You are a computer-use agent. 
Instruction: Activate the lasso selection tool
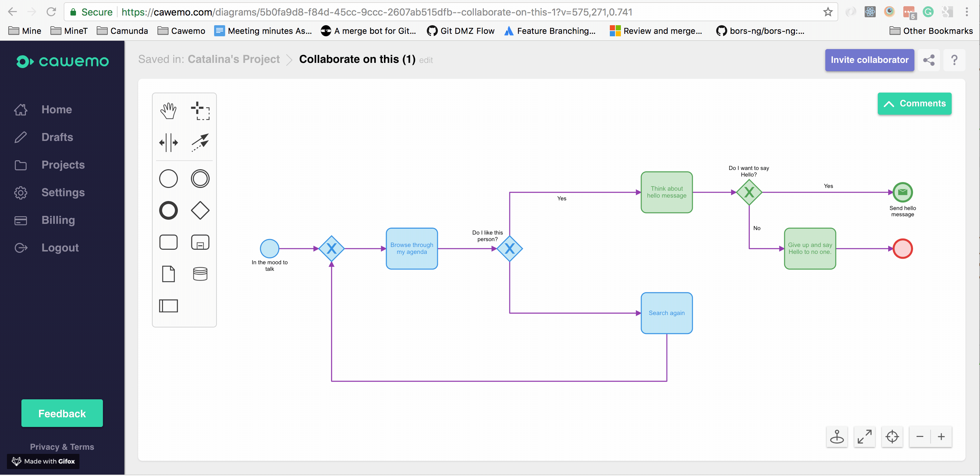201,110
